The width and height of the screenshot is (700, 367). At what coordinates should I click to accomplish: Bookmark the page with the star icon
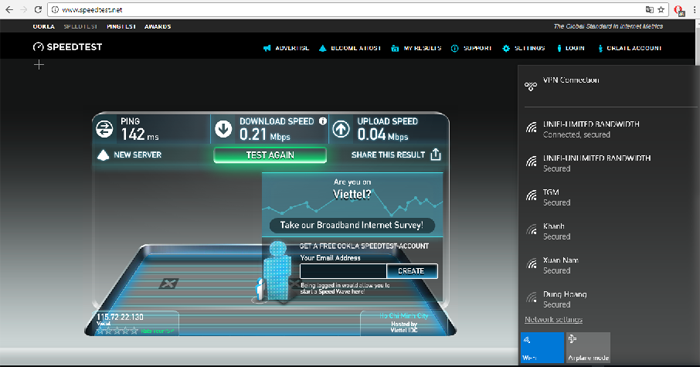coord(661,9)
